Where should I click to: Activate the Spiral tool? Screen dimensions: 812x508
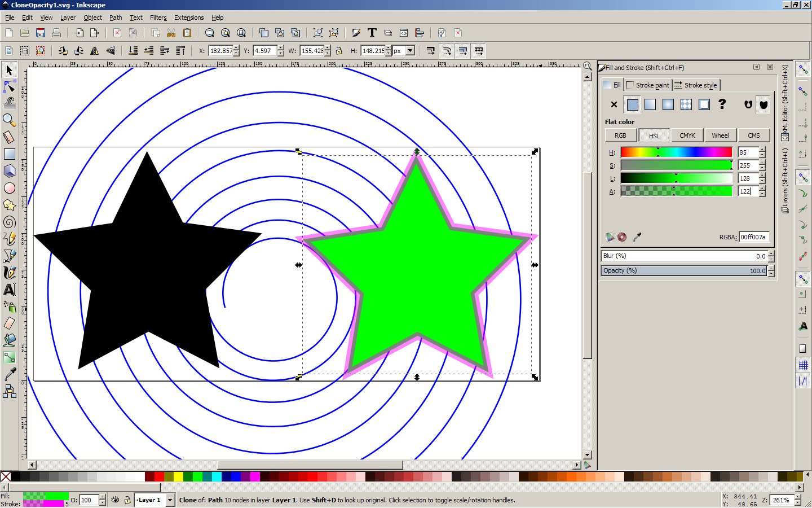10,222
